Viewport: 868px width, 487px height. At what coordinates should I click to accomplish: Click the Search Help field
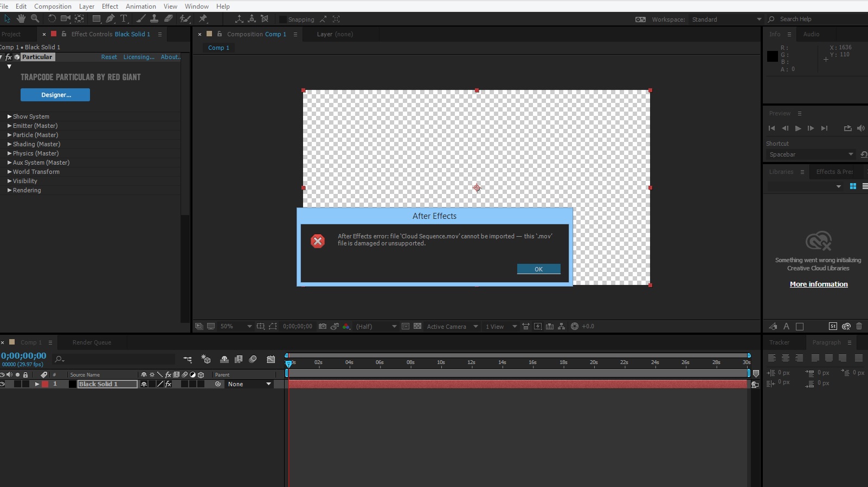point(817,20)
